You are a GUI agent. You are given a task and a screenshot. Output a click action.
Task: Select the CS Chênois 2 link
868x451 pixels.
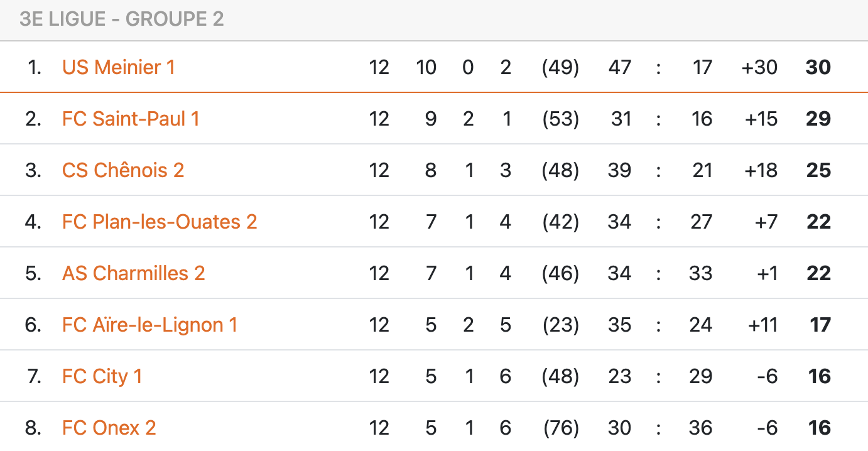(x=123, y=170)
